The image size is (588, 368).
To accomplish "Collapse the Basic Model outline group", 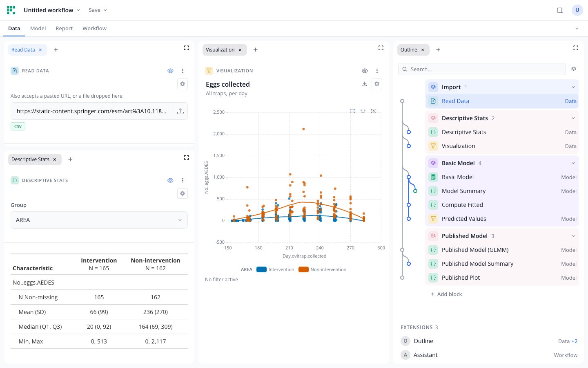I will pyautogui.click(x=573, y=163).
